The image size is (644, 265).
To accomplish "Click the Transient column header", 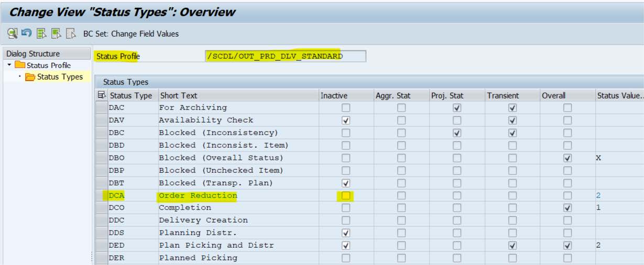I will point(503,96).
